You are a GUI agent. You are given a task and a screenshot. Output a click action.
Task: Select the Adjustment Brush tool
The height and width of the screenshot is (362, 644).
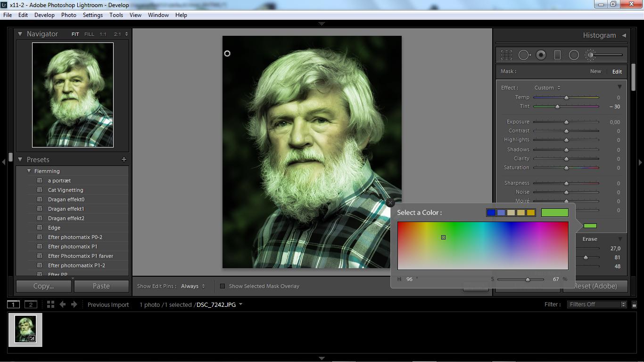pyautogui.click(x=590, y=55)
